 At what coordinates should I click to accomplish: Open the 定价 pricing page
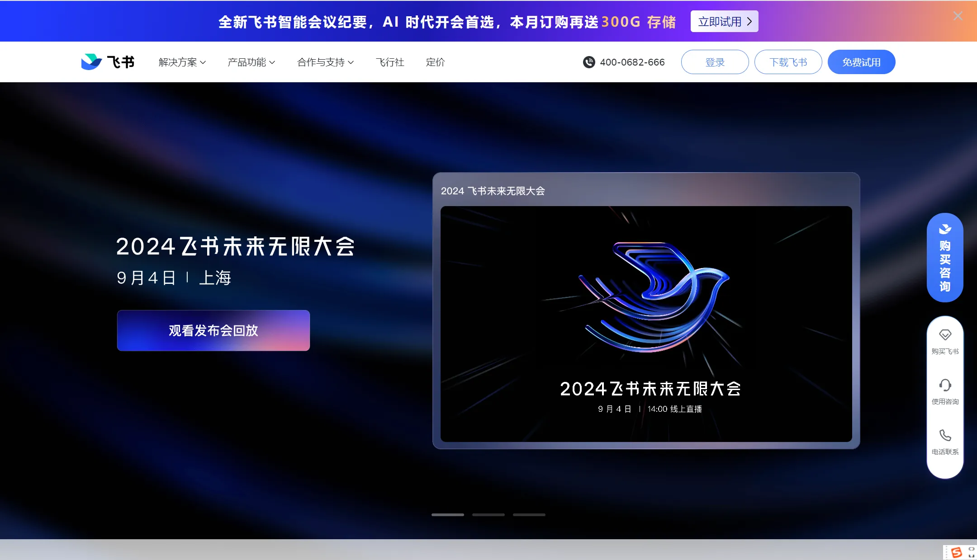[x=436, y=62]
